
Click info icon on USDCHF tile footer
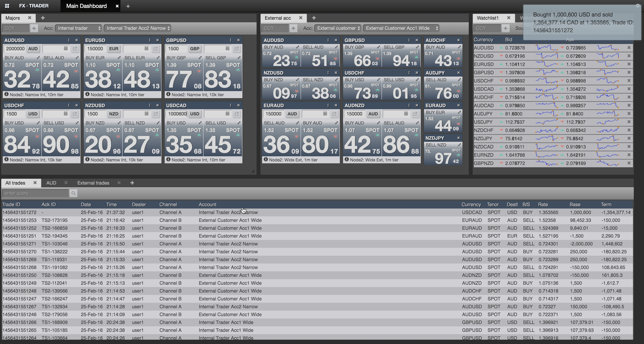6,159
